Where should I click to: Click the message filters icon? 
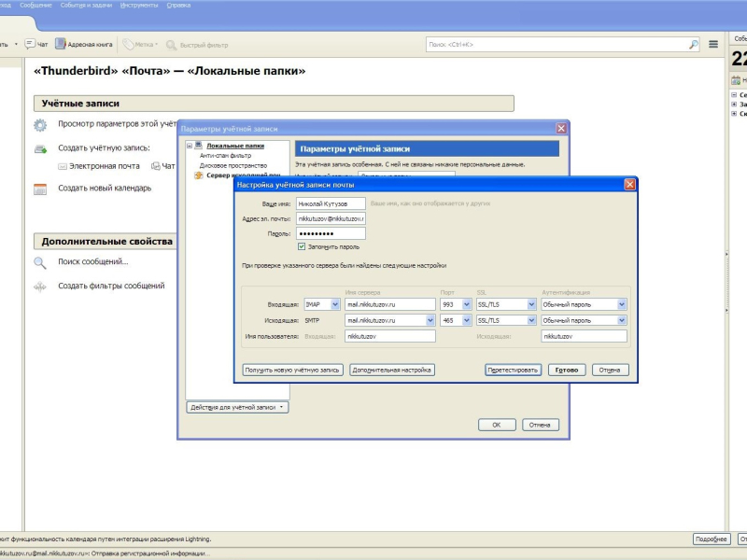40,287
